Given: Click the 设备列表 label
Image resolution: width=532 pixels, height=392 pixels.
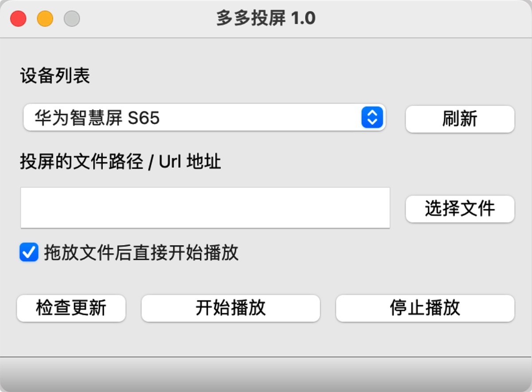Looking at the screenshot, I should [x=55, y=76].
